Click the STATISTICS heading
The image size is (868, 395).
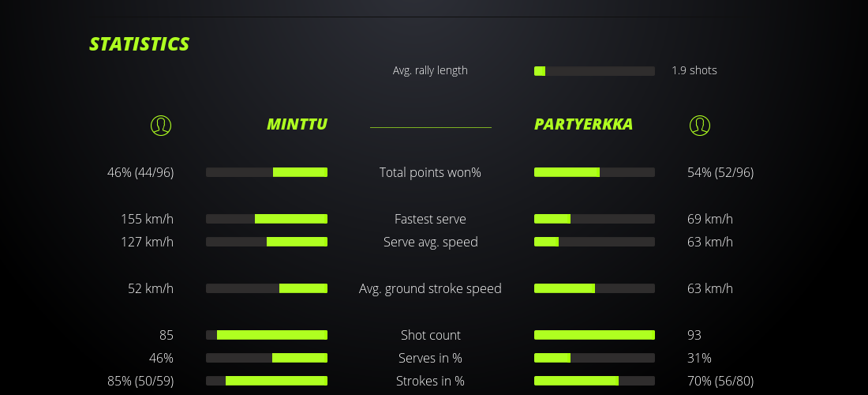[x=139, y=44]
